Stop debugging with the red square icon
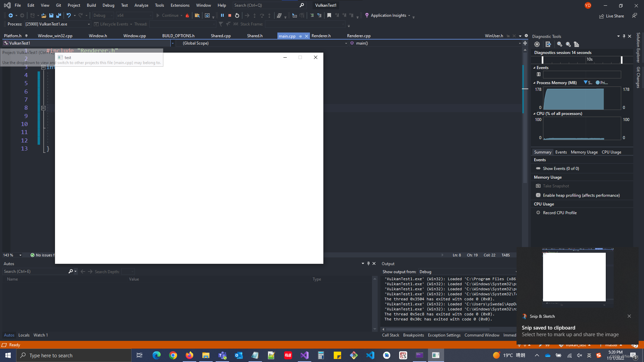Viewport: 644px width, 362px height. [230, 15]
